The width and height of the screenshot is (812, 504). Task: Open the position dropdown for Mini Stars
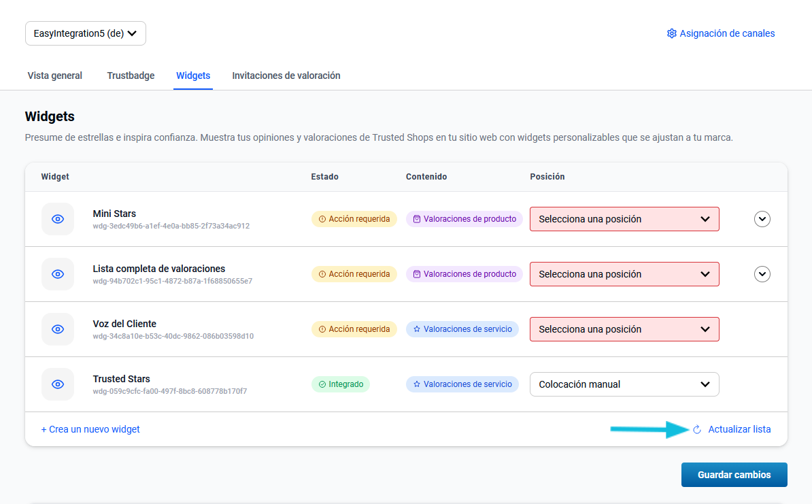(624, 219)
